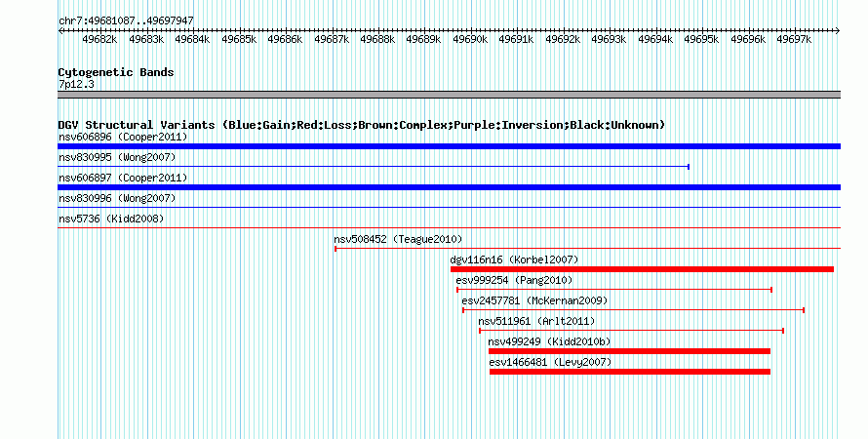Click the 49694k ruler position

pos(655,39)
